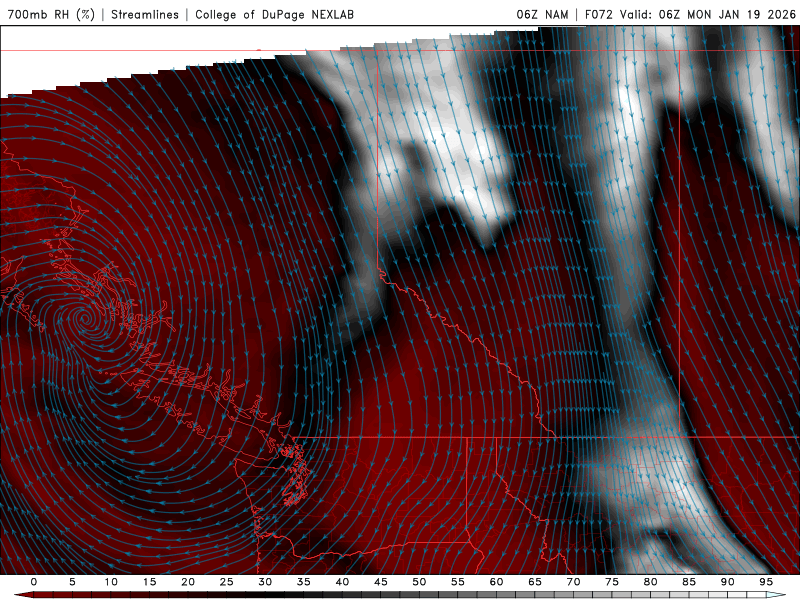The width and height of the screenshot is (800, 600).
Task: Click the 45 percent scale label
Action: coord(380,582)
